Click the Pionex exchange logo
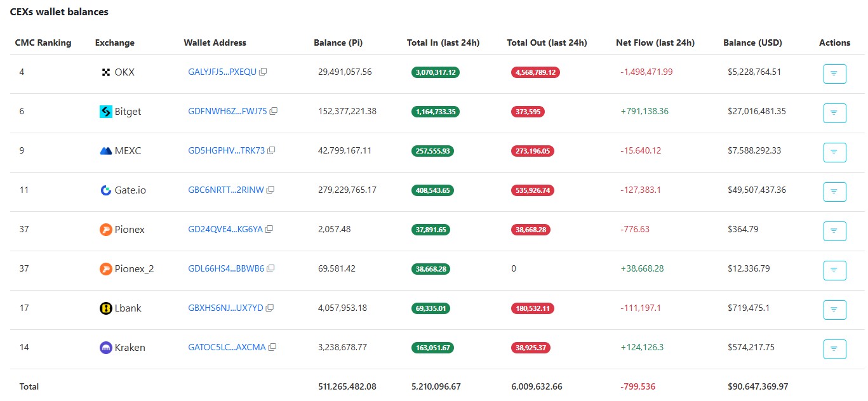868x401 pixels. coord(105,229)
